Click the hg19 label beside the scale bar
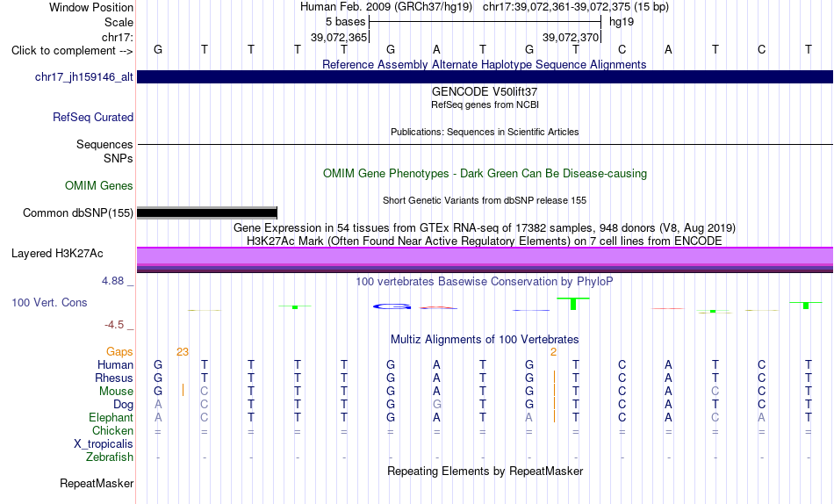Viewport: 834px width, 504px height. [622, 22]
